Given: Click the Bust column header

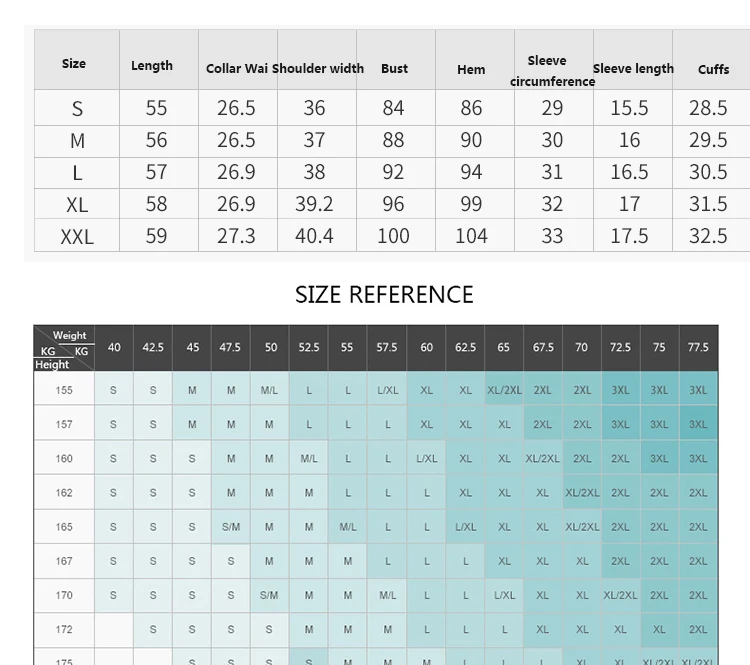Looking at the screenshot, I should click(395, 68).
